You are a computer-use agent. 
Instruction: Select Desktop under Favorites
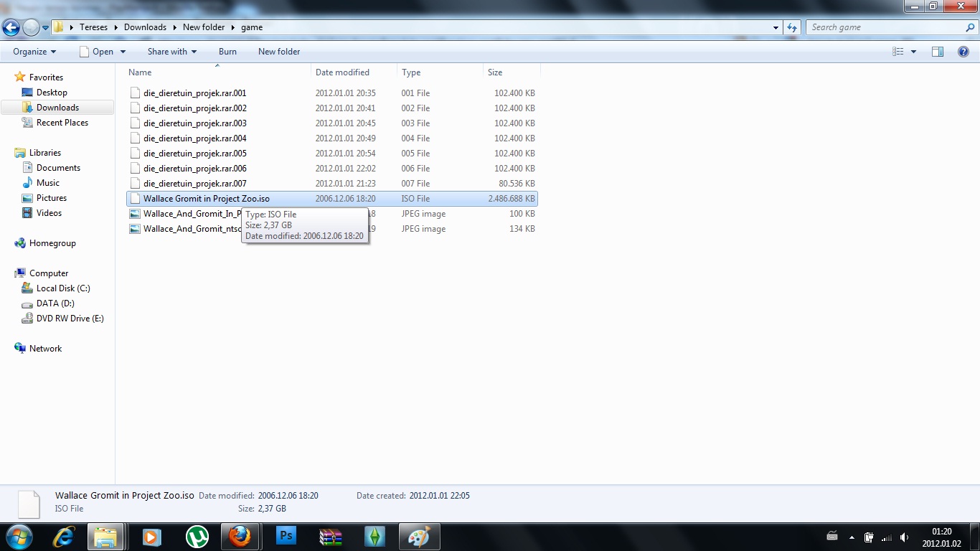coord(52,93)
